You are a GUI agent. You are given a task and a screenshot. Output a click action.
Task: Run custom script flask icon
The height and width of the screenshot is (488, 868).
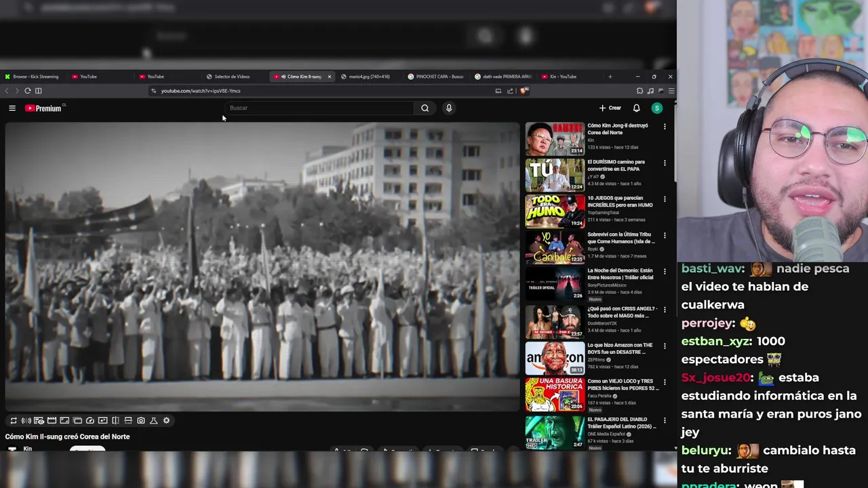tap(154, 420)
